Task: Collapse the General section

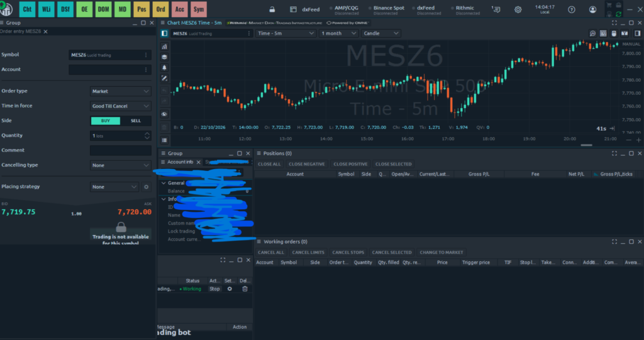Action: point(164,183)
